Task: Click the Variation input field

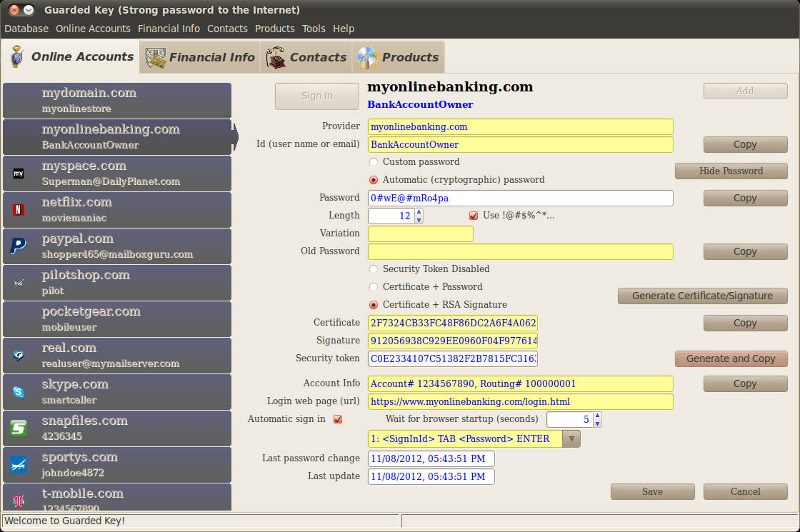Action: [421, 234]
